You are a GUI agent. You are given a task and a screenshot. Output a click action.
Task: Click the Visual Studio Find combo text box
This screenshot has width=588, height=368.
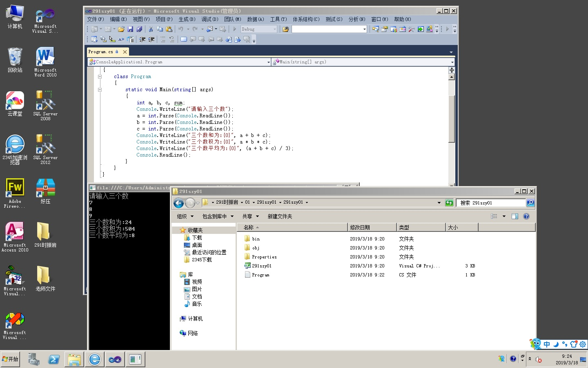[x=327, y=29]
